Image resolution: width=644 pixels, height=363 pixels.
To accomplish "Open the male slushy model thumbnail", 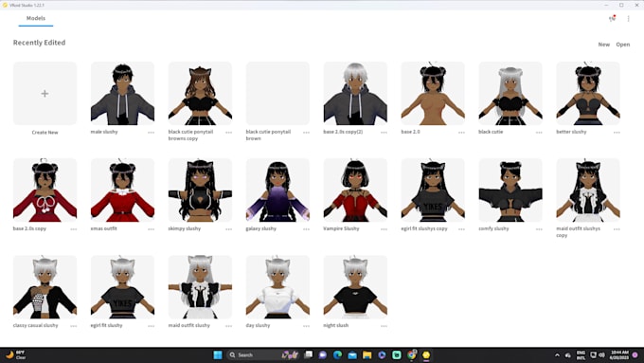I will tap(122, 93).
